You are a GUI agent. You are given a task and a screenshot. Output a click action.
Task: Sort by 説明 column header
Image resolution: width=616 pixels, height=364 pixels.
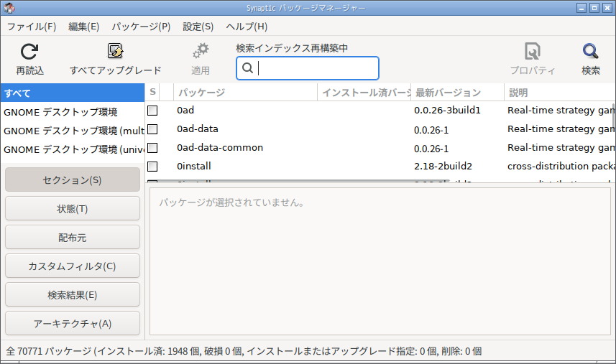point(560,92)
